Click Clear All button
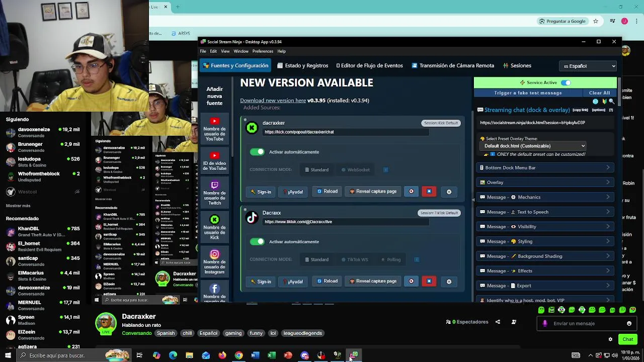Image resolution: width=644 pixels, height=362 pixels. [x=599, y=93]
